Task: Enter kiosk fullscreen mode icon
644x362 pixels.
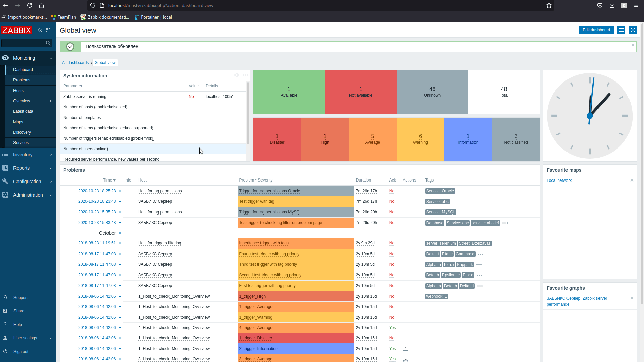Action: pos(633,30)
